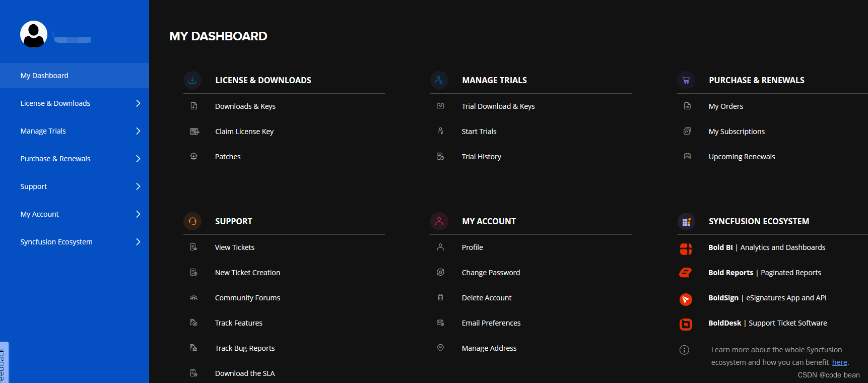Image resolution: width=868 pixels, height=383 pixels.
Task: Click the Upcoming Renewals calendar icon
Action: point(687,156)
